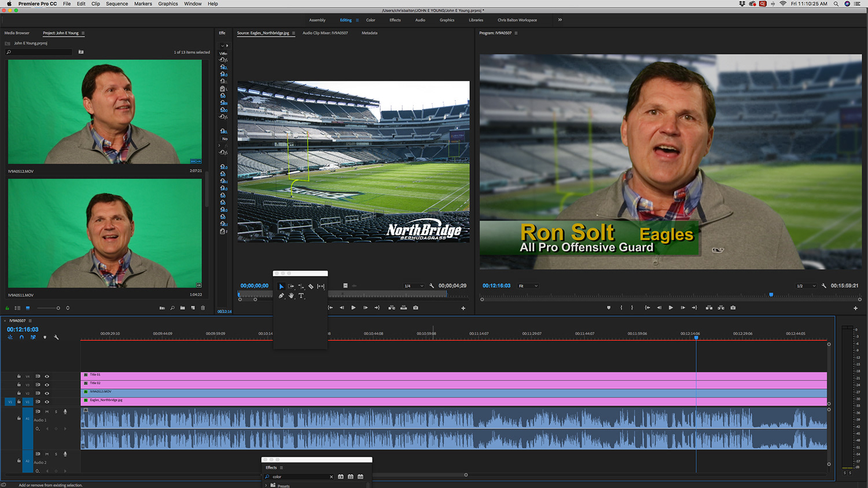Open Project panel menu beside John E Young
868x488 pixels.
pyautogui.click(x=83, y=33)
